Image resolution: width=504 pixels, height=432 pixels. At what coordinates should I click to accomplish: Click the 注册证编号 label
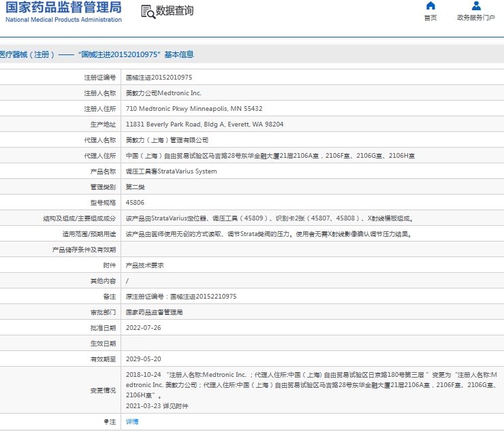(100, 78)
